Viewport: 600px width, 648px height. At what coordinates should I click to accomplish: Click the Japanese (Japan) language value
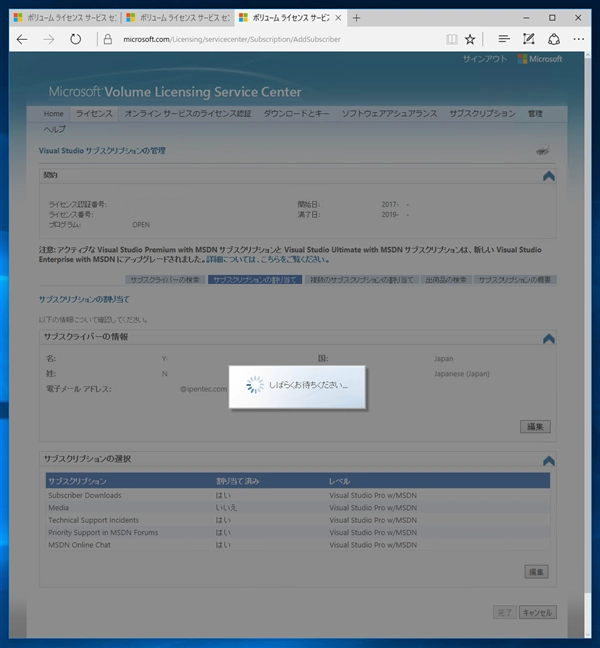tap(462, 374)
